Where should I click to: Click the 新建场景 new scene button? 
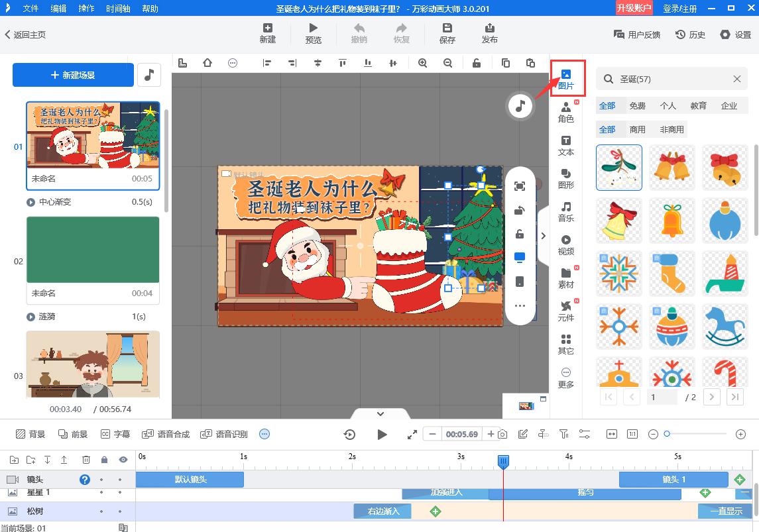point(73,75)
